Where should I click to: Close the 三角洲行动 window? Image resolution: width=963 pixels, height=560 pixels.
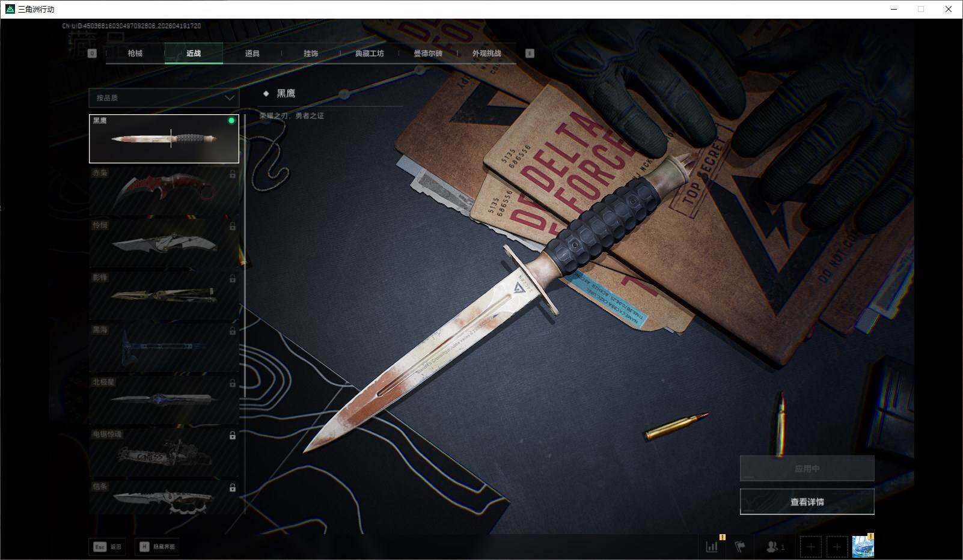point(949,9)
